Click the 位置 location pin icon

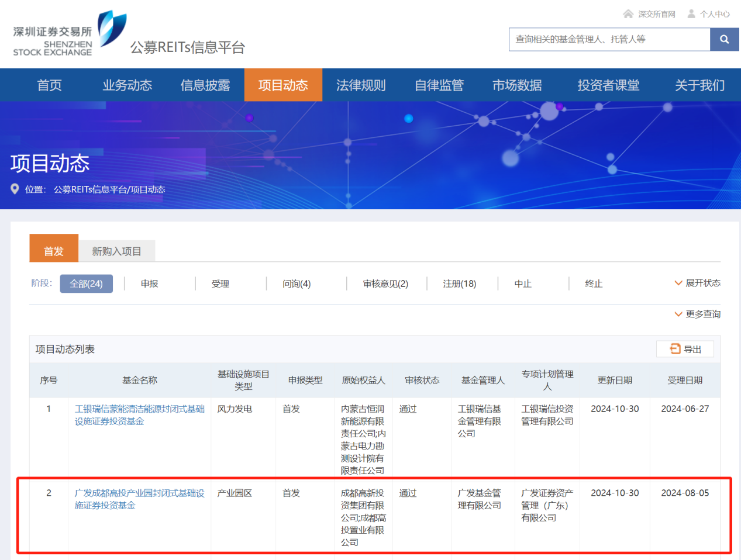click(15, 189)
